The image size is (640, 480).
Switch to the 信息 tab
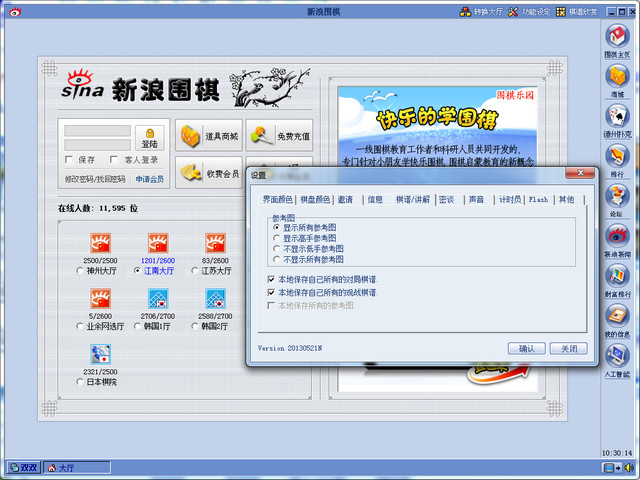375,199
